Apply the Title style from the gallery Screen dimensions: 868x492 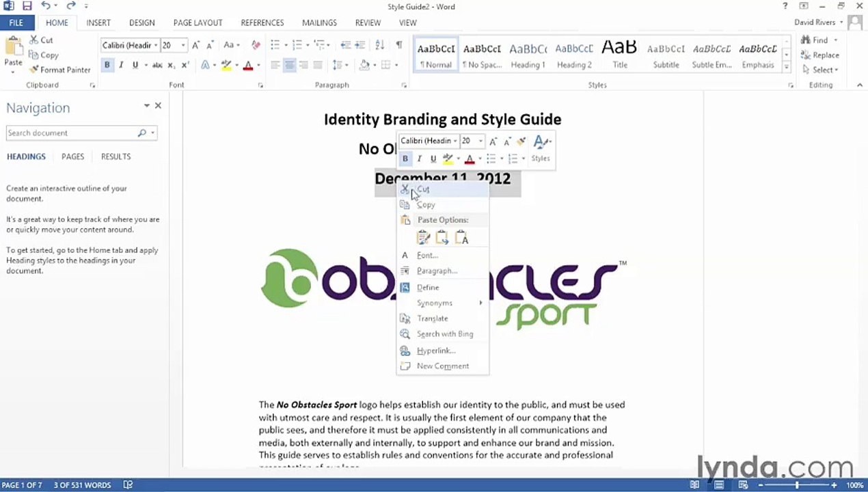pyautogui.click(x=620, y=55)
